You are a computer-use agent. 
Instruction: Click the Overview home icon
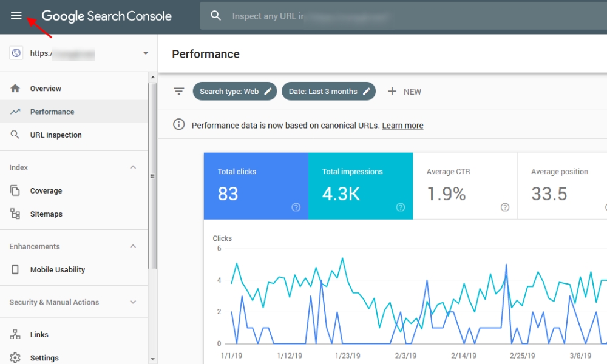pos(15,89)
